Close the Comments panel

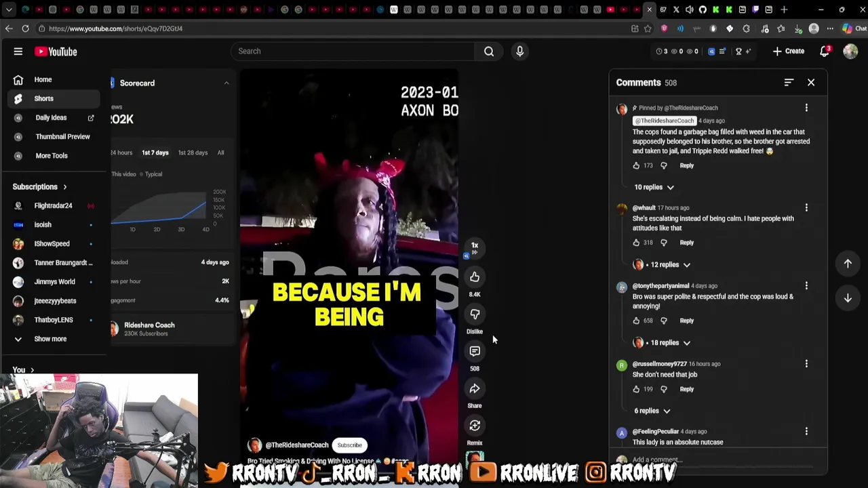click(x=811, y=83)
